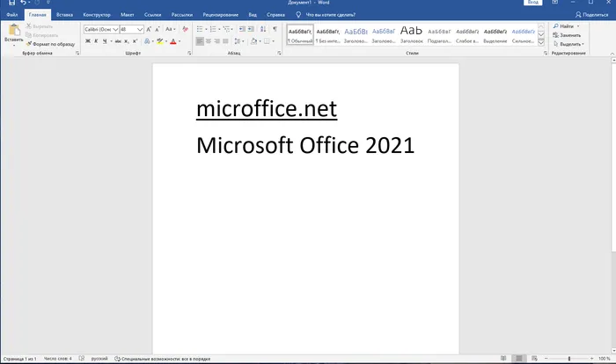Open Font dialog launcher in Шрифт group
This screenshot has height=364, width=616.
[x=189, y=53]
